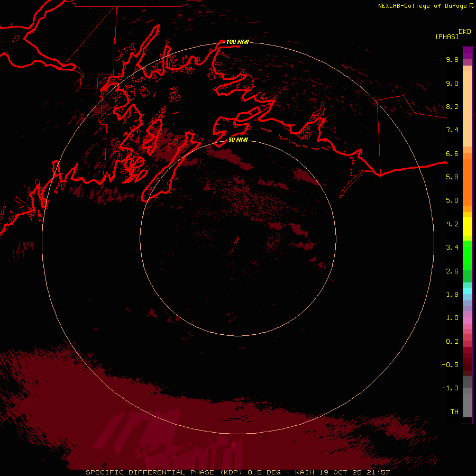Click the -0.5 scale value
The image size is (476, 476).
(450, 365)
